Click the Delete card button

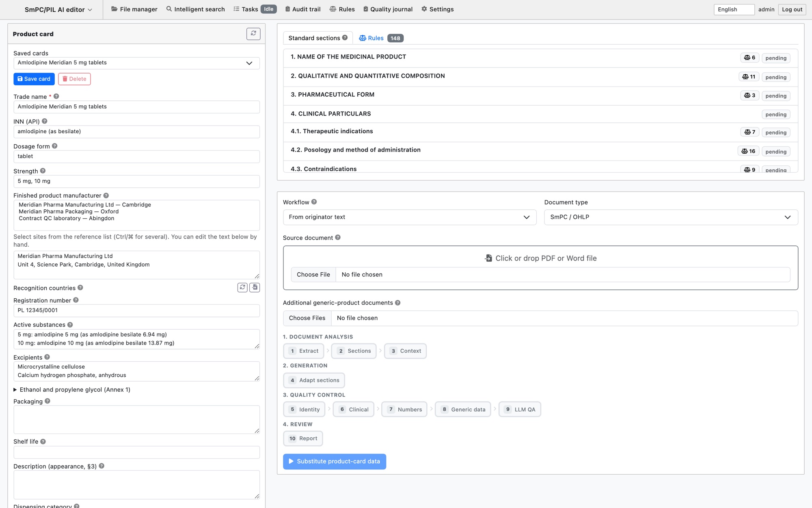click(x=74, y=79)
